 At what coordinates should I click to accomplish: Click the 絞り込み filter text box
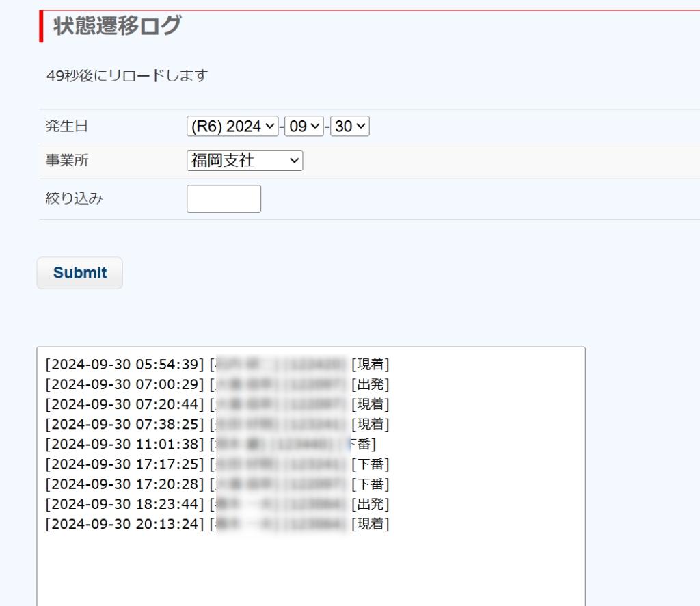(224, 199)
